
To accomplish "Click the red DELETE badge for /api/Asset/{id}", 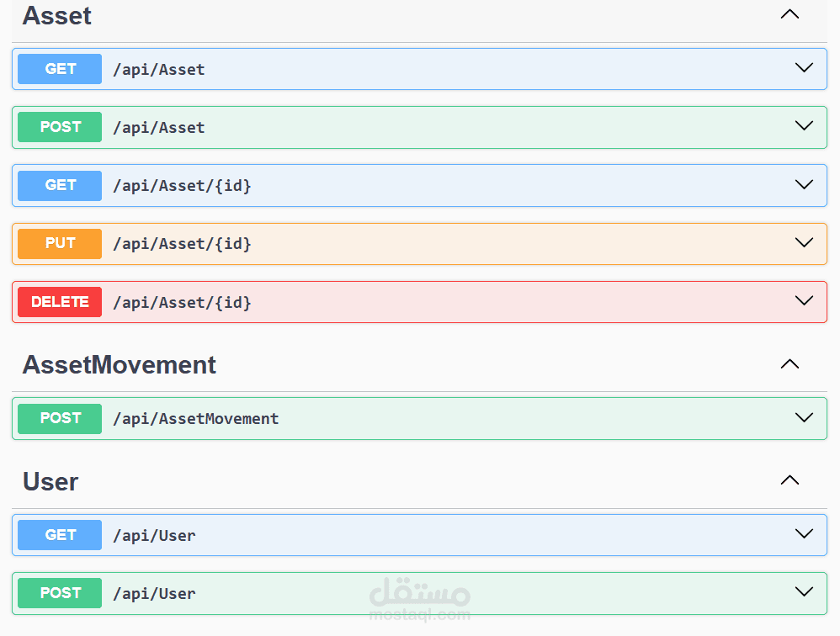I will [60, 301].
